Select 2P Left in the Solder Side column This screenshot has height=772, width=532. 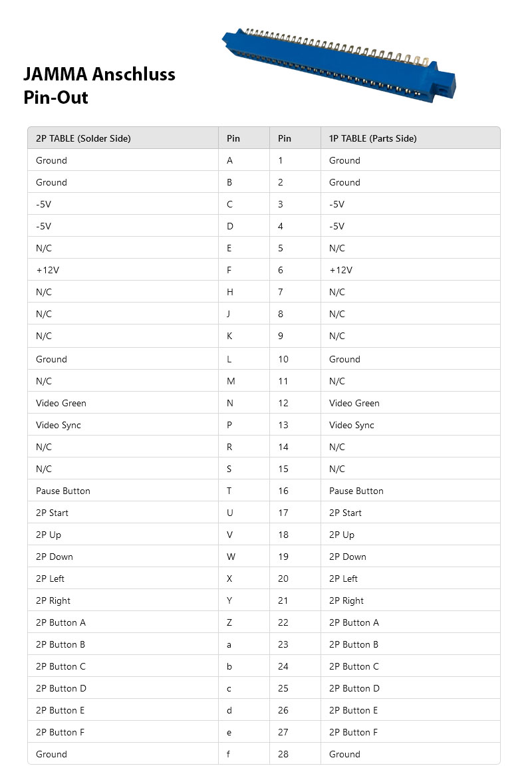[x=51, y=579]
